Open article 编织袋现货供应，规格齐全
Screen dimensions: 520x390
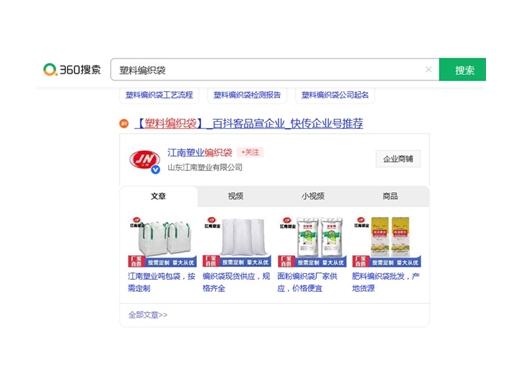coord(236,282)
